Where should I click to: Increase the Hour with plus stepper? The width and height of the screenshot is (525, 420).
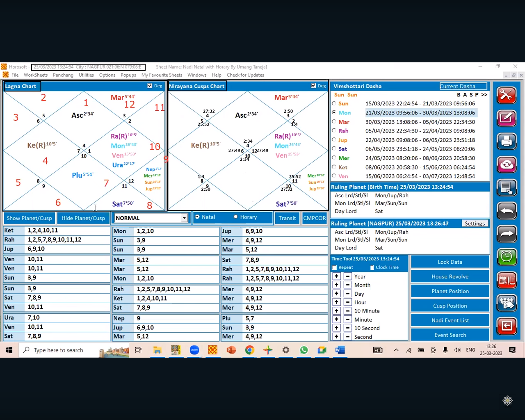336,302
